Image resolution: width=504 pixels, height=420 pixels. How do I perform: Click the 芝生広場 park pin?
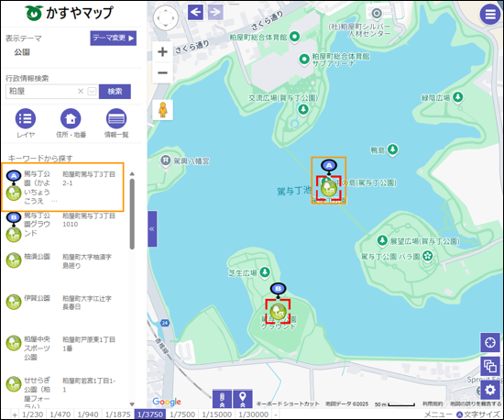coord(265,272)
